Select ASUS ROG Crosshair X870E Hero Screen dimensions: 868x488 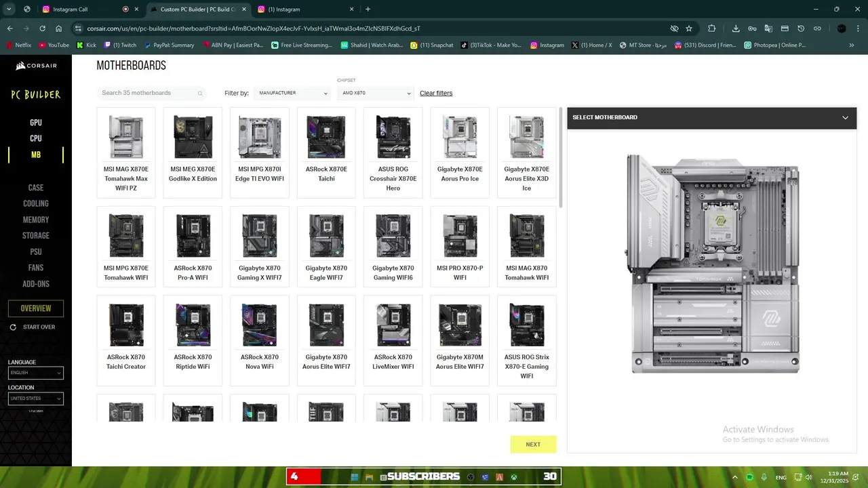point(393,152)
